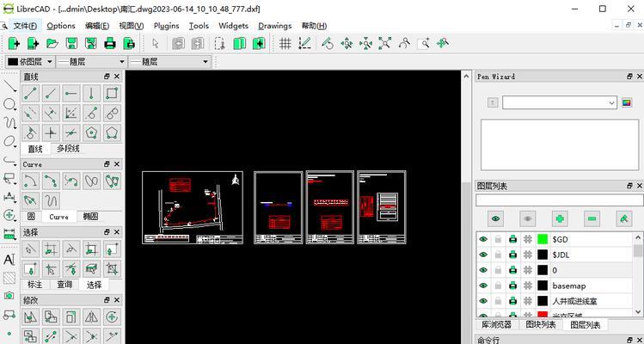Open the Options menu
The width and height of the screenshot is (644, 344).
(x=61, y=26)
